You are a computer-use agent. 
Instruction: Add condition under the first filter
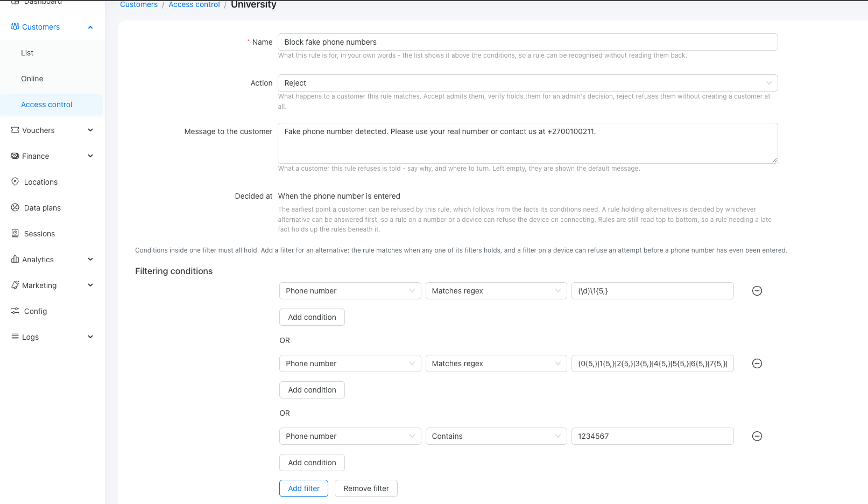click(x=312, y=317)
